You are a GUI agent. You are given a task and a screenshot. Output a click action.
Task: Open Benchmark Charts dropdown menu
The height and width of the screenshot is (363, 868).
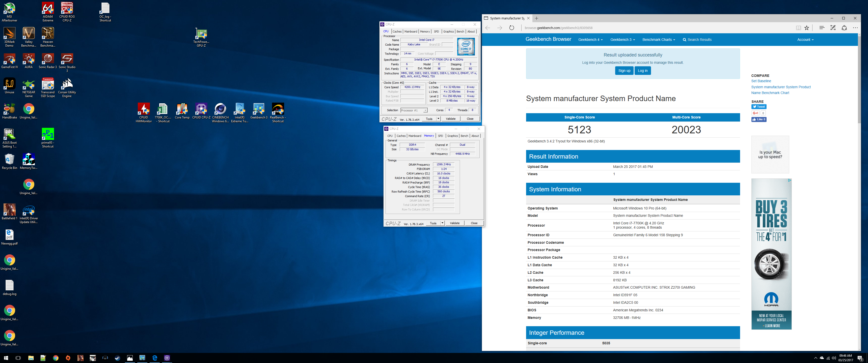pyautogui.click(x=658, y=40)
